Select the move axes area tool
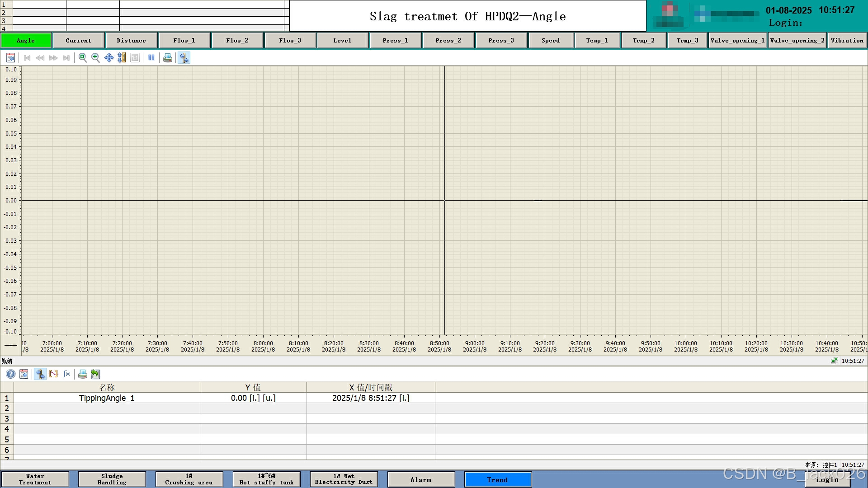Viewport: 868px width, 488px height. [108, 58]
